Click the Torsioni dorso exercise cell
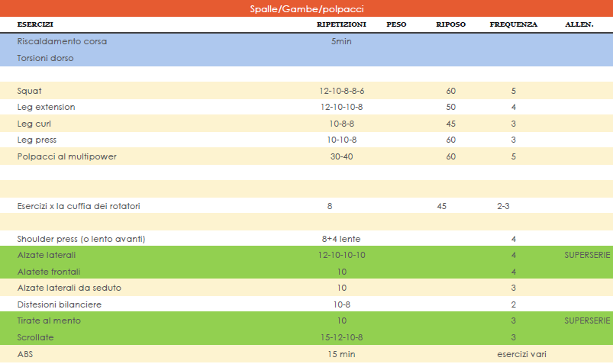Viewport: 613px width, 364px height. click(x=45, y=58)
